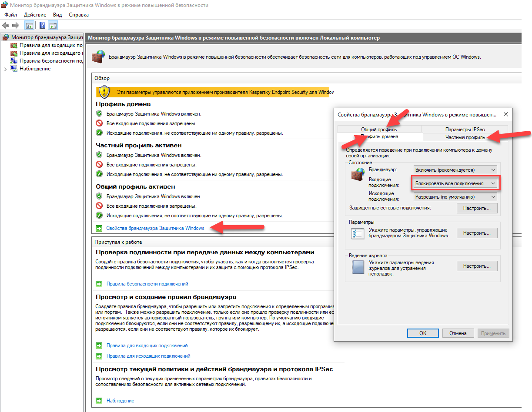Click the Приступая к работе section header
532x412 pixels.
(118, 242)
